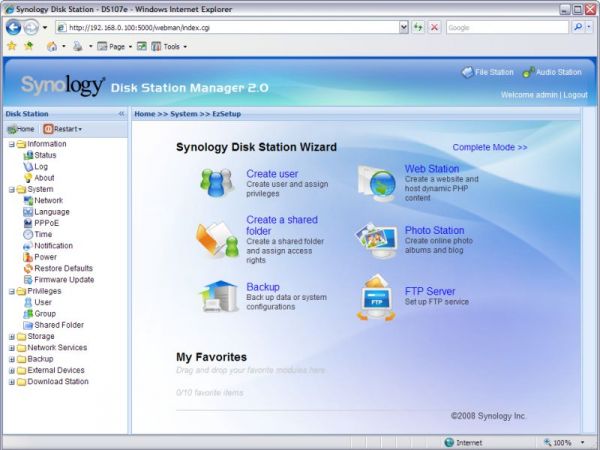Image resolution: width=600 pixels, height=450 pixels.
Task: Collapse the Disk Station side panel
Action: [x=121, y=114]
